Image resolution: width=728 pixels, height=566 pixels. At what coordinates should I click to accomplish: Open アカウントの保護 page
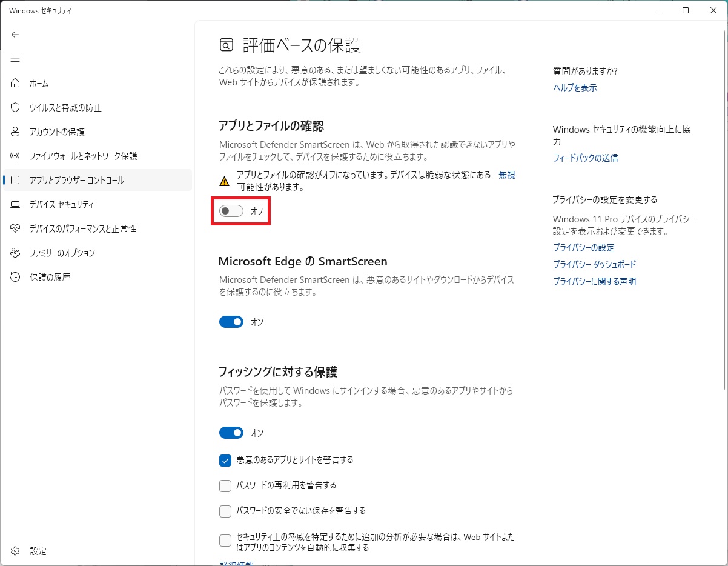point(97,132)
